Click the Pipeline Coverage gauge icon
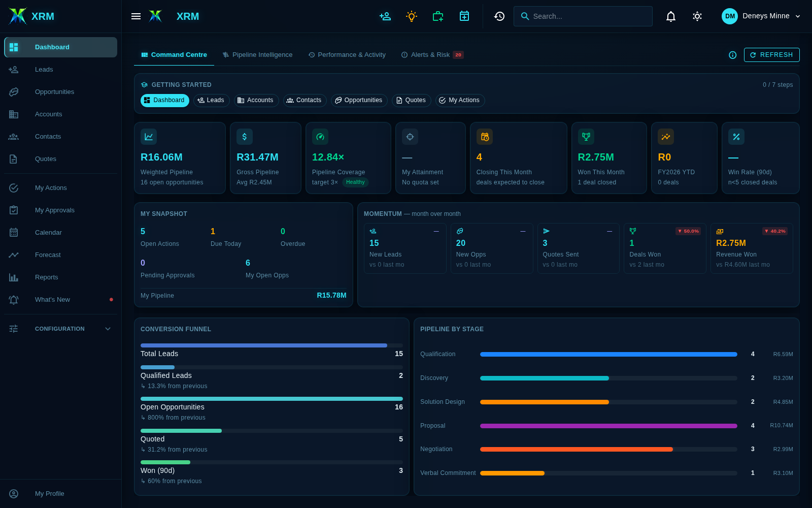Screen dimensions: 812x508 pos(320,137)
